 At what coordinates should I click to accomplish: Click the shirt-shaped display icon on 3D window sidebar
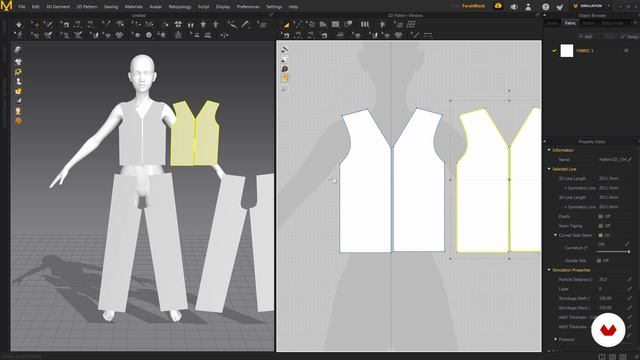[18, 62]
